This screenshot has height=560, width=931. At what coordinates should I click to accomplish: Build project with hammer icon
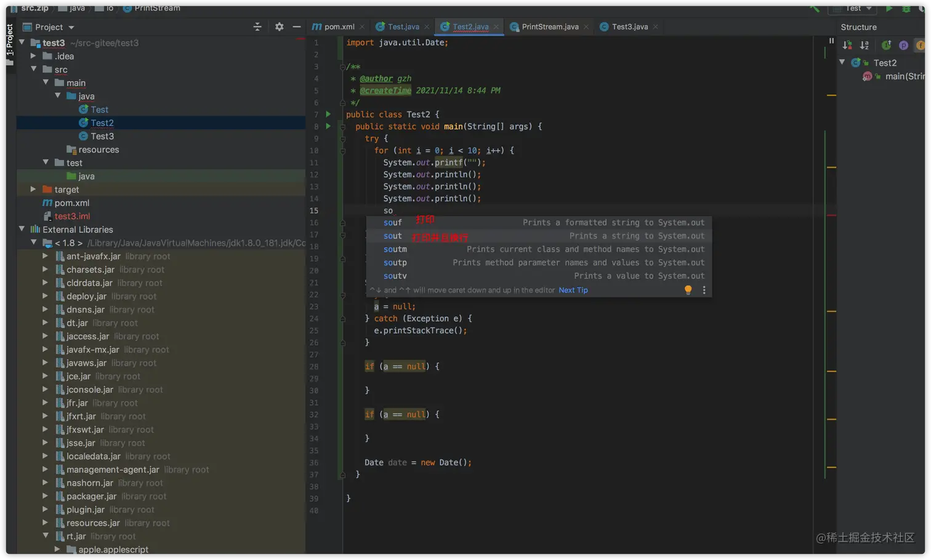coord(815,9)
